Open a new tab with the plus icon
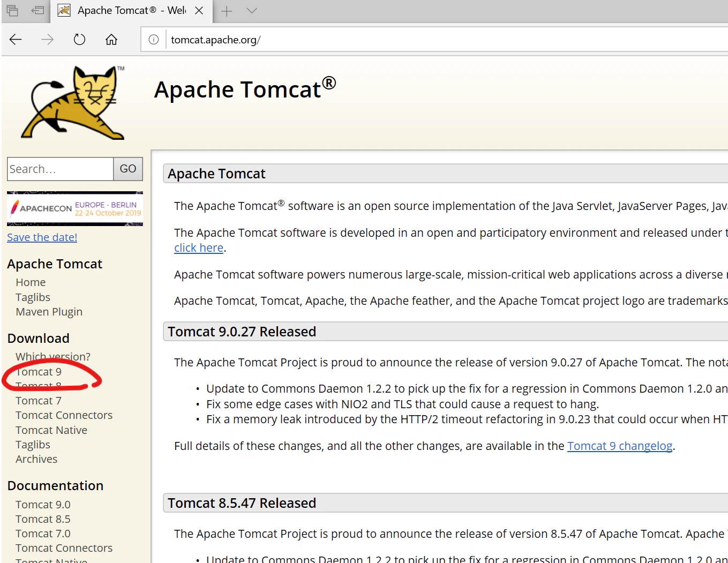728x563 pixels. 227,11
